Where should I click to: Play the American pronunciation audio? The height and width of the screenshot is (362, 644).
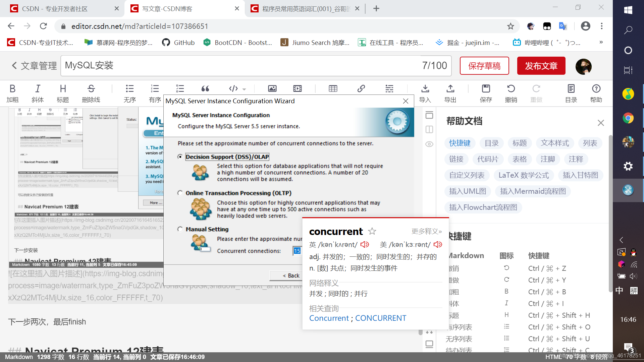point(438,245)
